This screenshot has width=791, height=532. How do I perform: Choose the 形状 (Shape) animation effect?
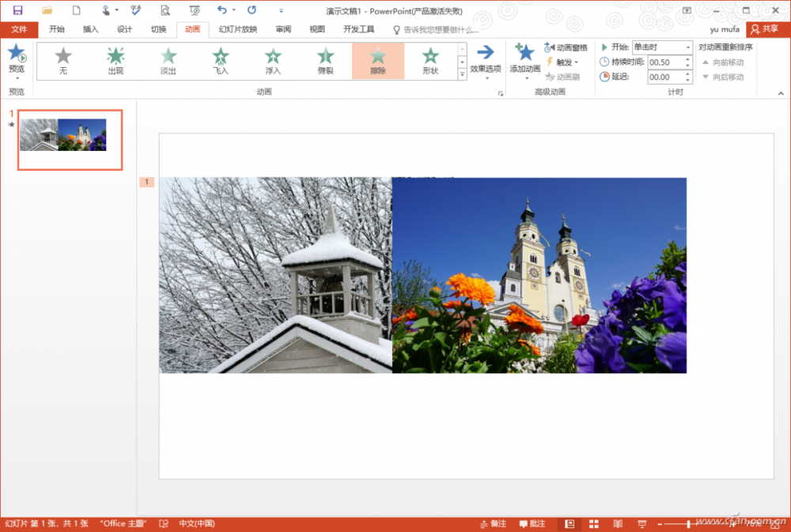click(x=430, y=60)
